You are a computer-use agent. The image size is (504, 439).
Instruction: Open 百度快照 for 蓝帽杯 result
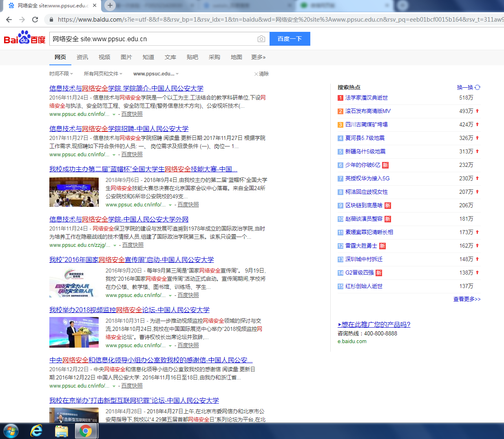coord(188,205)
